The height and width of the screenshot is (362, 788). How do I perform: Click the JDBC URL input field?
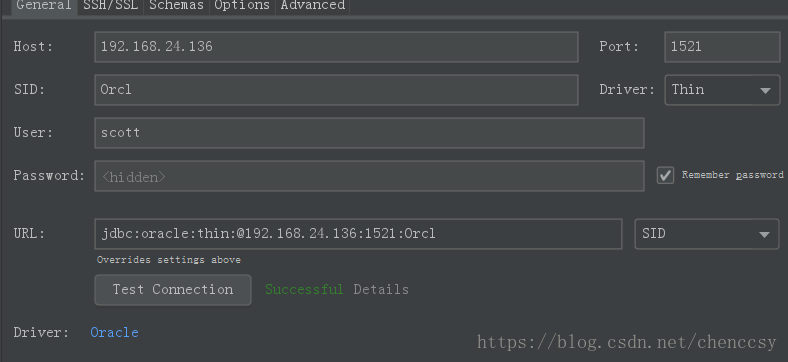[358, 234]
